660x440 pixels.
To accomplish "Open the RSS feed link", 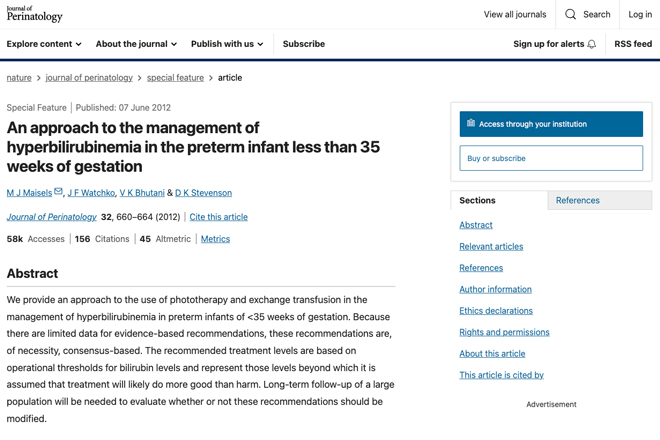I will (x=633, y=44).
